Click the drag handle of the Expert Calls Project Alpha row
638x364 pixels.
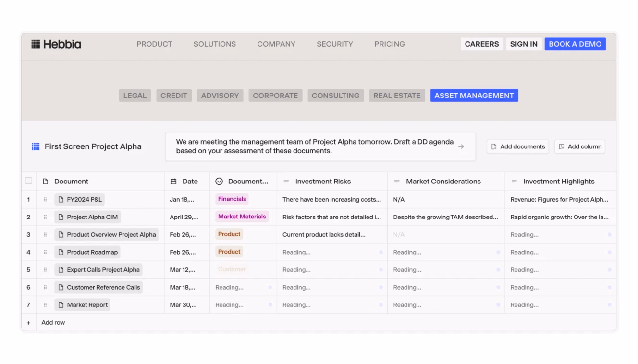[46, 270]
